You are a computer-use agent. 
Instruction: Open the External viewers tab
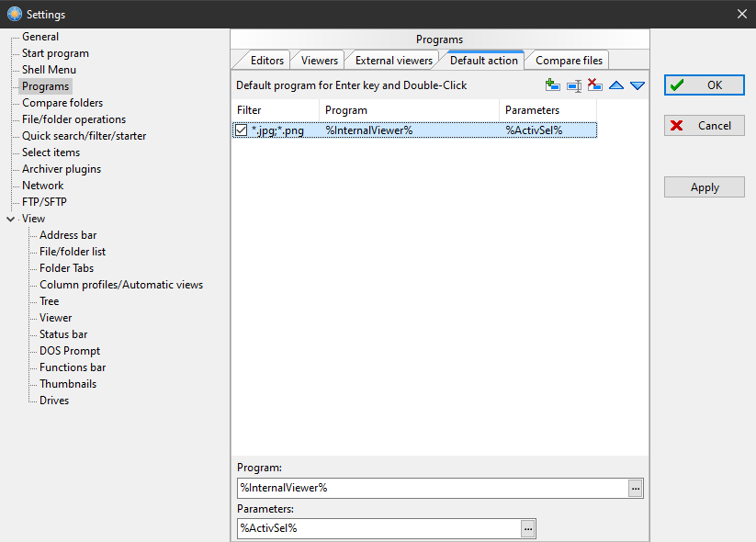click(393, 61)
